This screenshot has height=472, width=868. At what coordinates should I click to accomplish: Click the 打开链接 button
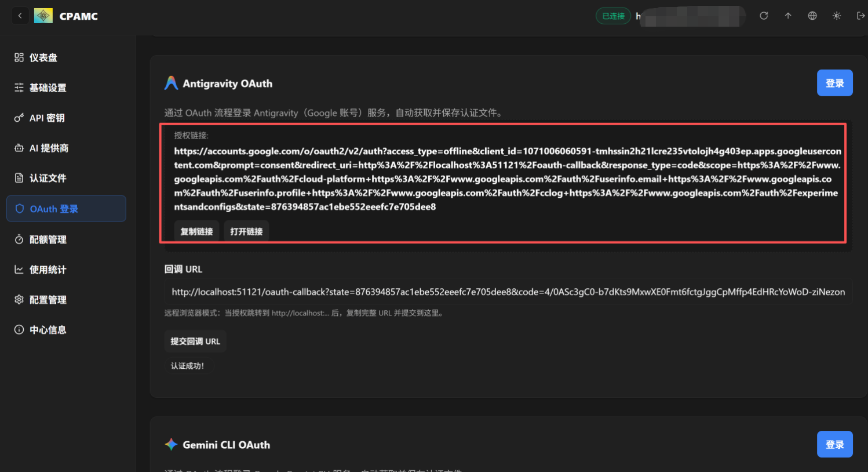point(246,231)
